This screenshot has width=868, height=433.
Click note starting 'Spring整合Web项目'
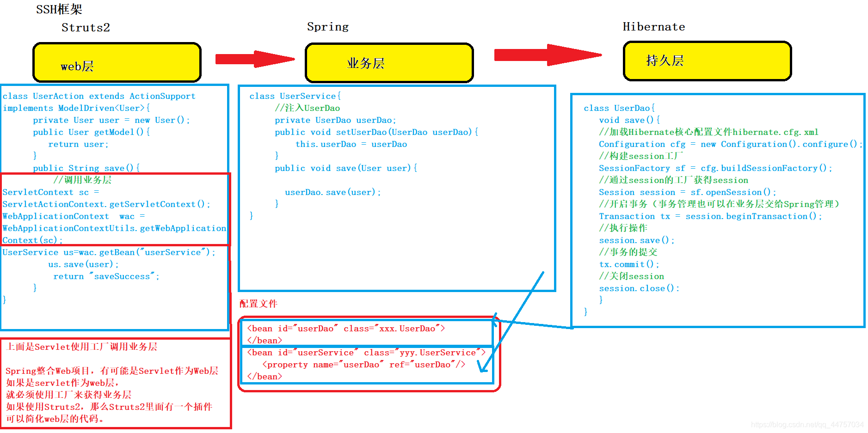(x=112, y=371)
